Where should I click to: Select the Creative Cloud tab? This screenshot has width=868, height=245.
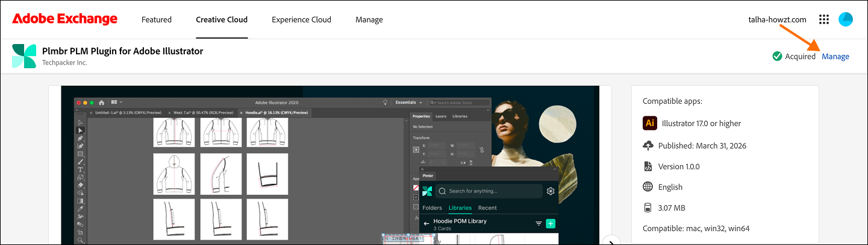pyautogui.click(x=222, y=19)
